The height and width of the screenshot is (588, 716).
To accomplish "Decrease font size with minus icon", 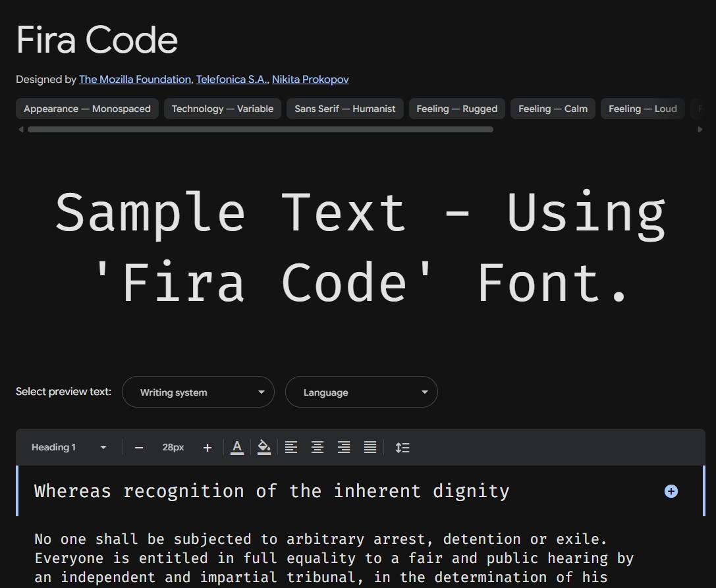I will click(x=139, y=448).
